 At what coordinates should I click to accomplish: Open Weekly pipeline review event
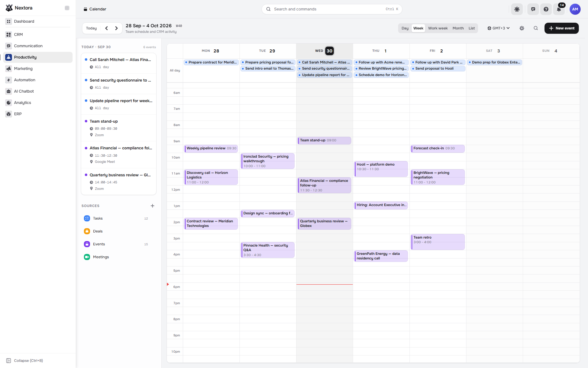click(x=211, y=148)
